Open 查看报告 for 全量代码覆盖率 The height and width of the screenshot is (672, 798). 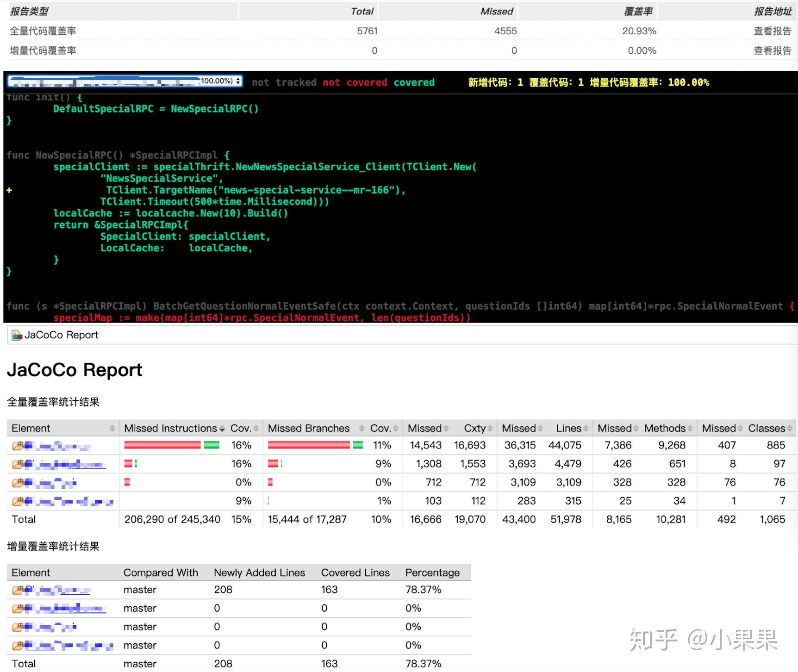(x=773, y=31)
